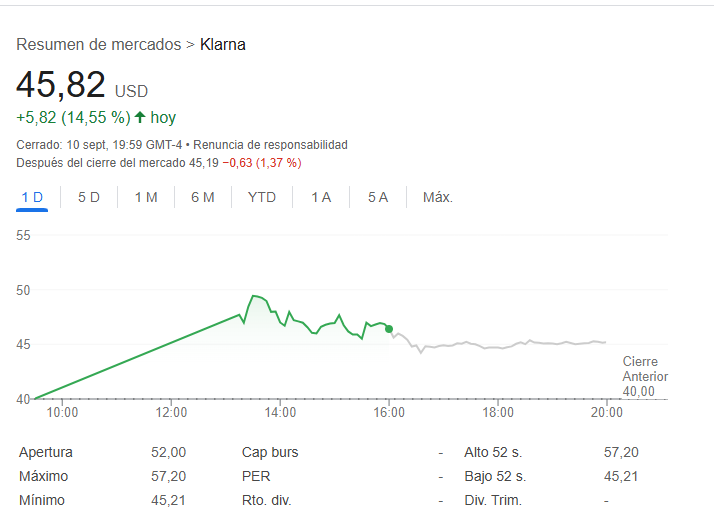Click the green dot marker at 16:00

point(389,328)
